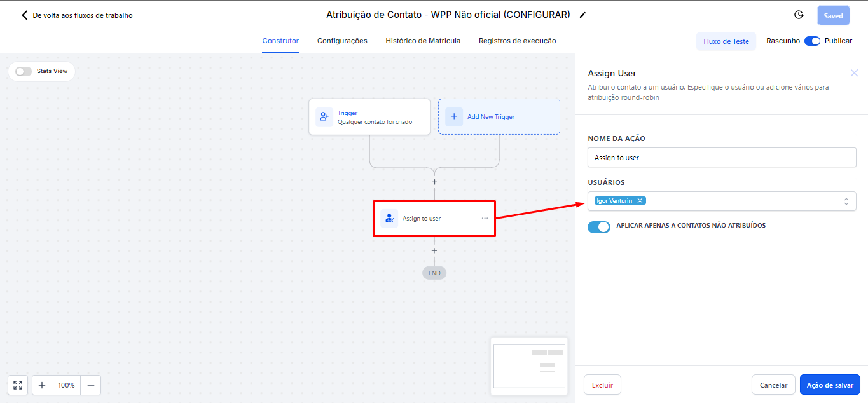Zoom in with the plus icon
The width and height of the screenshot is (868, 403).
pos(42,385)
